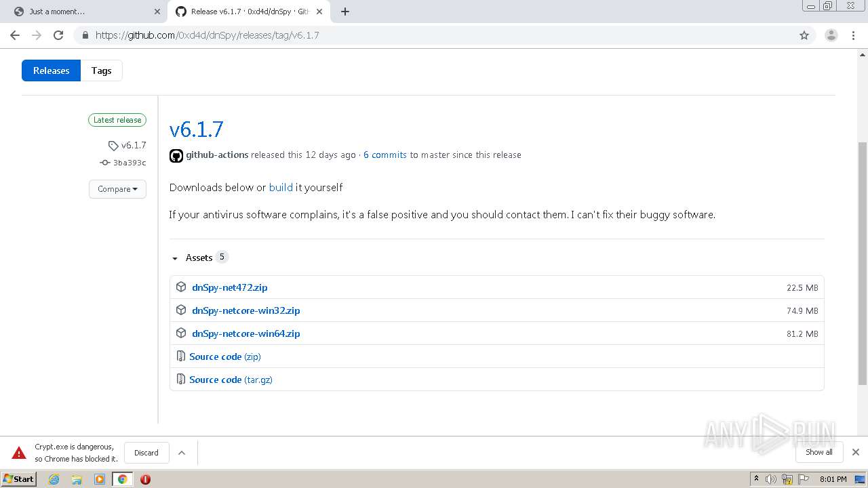This screenshot has height=488, width=868.
Task: Open Windows Explorer folder in taskbar
Action: (x=77, y=479)
